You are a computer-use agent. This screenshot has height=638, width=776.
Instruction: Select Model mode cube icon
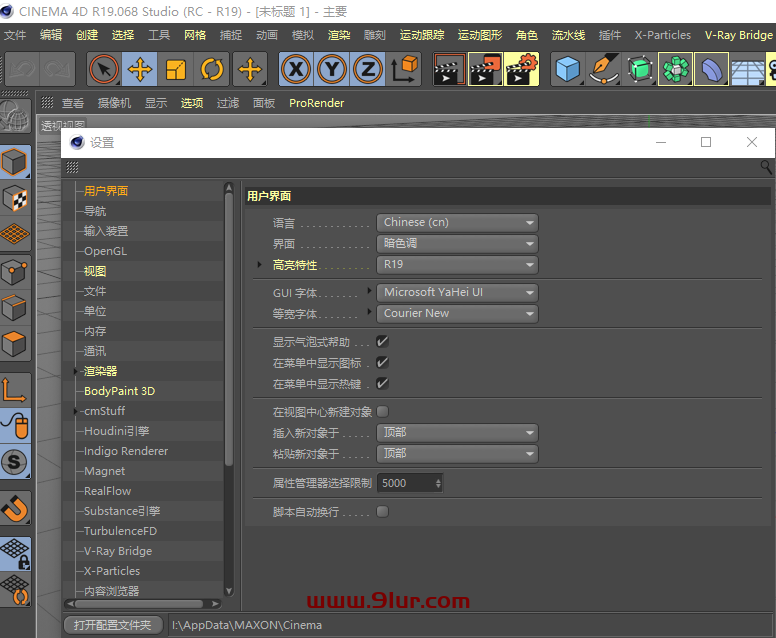click(x=15, y=162)
